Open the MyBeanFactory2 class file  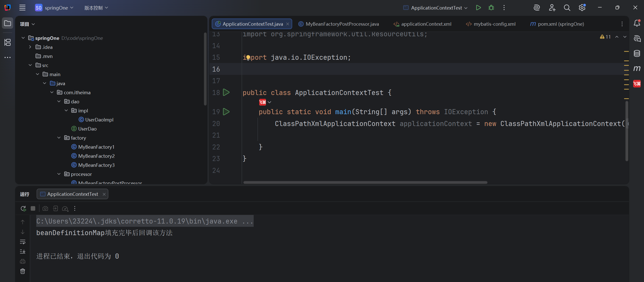coord(96,156)
